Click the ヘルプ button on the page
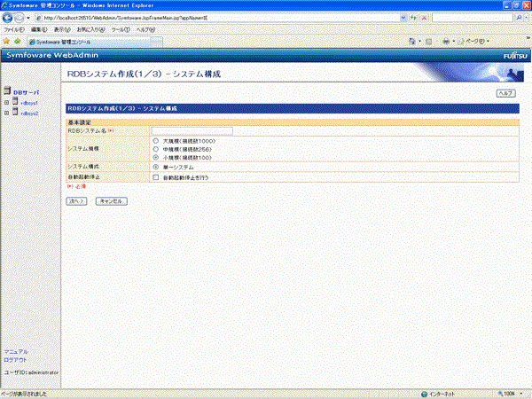The image size is (532, 399). (x=506, y=93)
